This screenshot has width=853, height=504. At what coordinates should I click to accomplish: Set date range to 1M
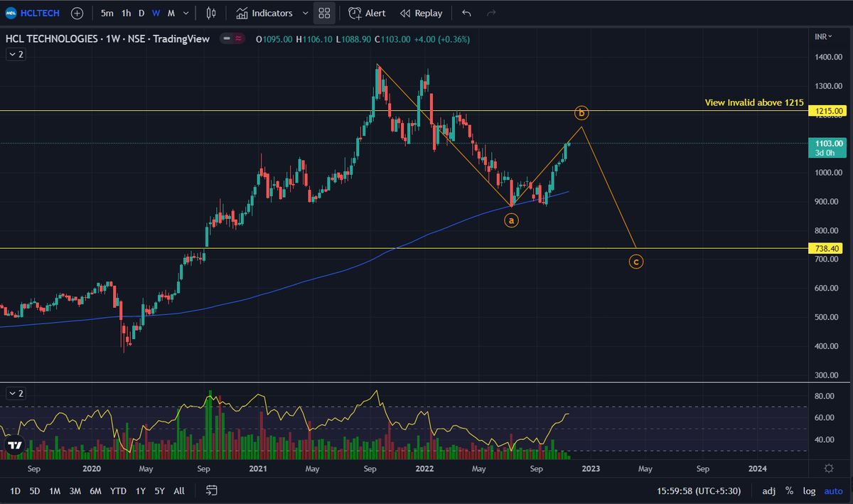(55, 490)
